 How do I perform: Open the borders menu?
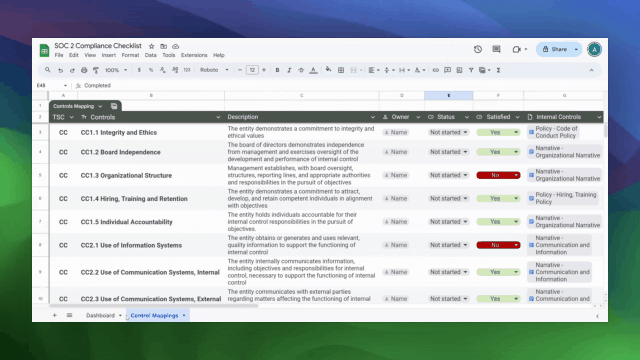point(341,70)
